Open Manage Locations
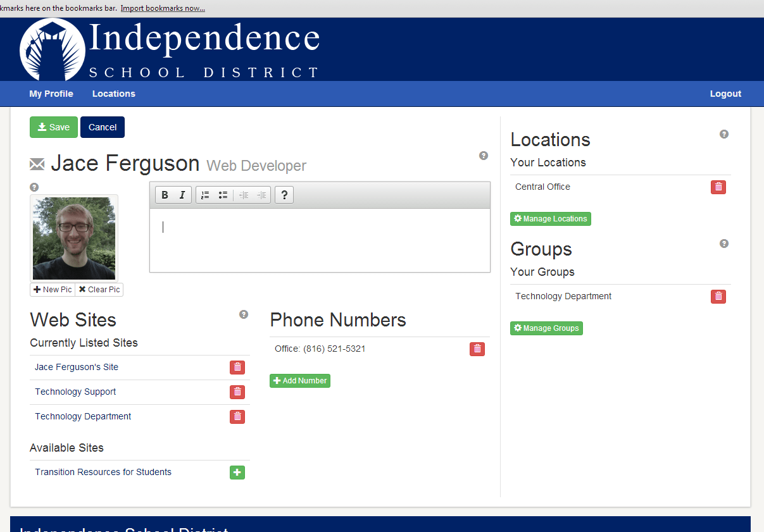 coord(551,219)
